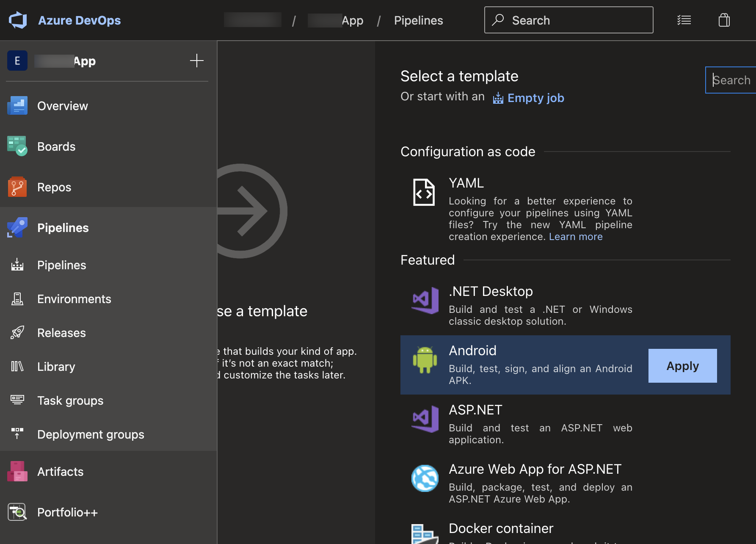Click the YAML file code icon
This screenshot has width=756, height=544.
424,192
